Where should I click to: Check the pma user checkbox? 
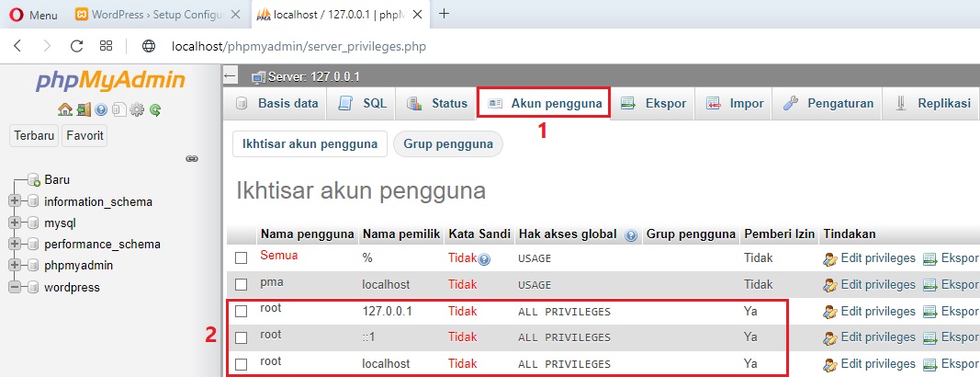click(x=242, y=285)
